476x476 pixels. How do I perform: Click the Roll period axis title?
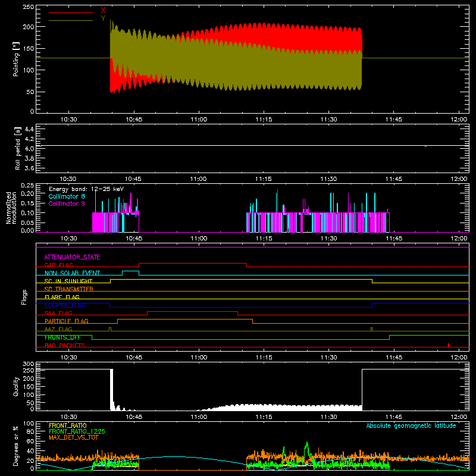[x=18, y=148]
